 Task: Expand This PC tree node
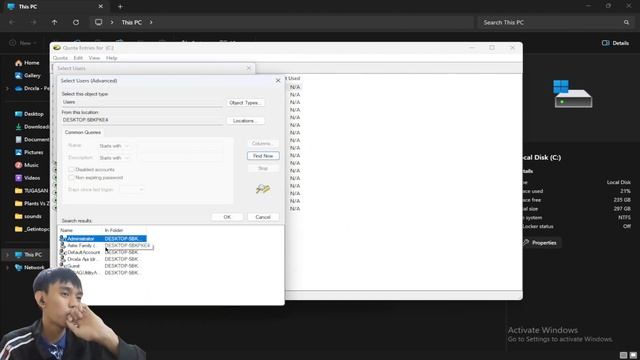pyautogui.click(x=7, y=255)
